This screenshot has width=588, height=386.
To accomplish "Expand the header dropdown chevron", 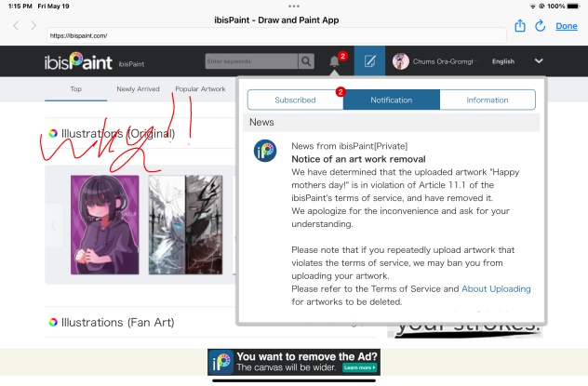I will pos(540,61).
